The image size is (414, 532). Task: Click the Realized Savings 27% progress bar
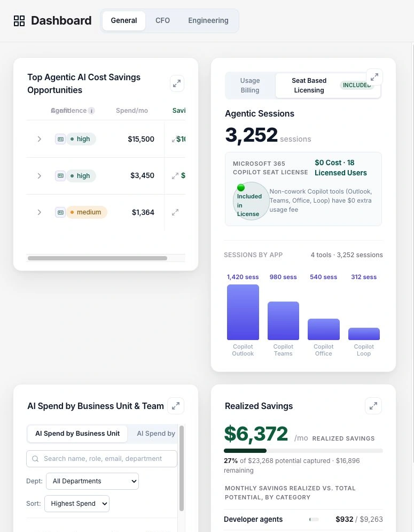coord(303,451)
